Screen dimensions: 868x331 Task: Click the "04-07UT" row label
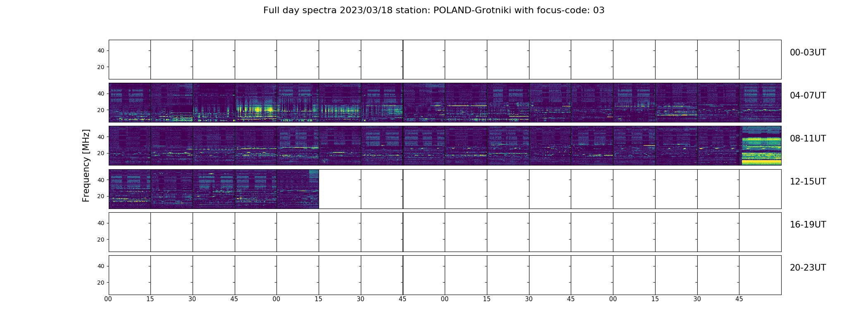pyautogui.click(x=808, y=96)
